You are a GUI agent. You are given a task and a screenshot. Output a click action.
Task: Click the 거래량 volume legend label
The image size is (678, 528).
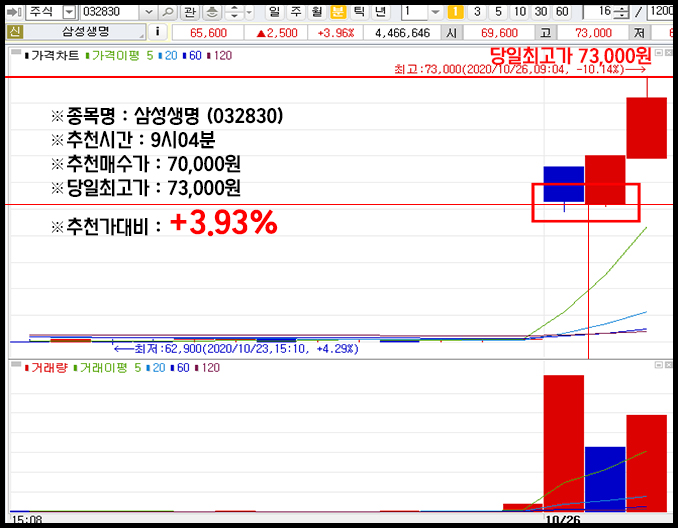coord(46,368)
